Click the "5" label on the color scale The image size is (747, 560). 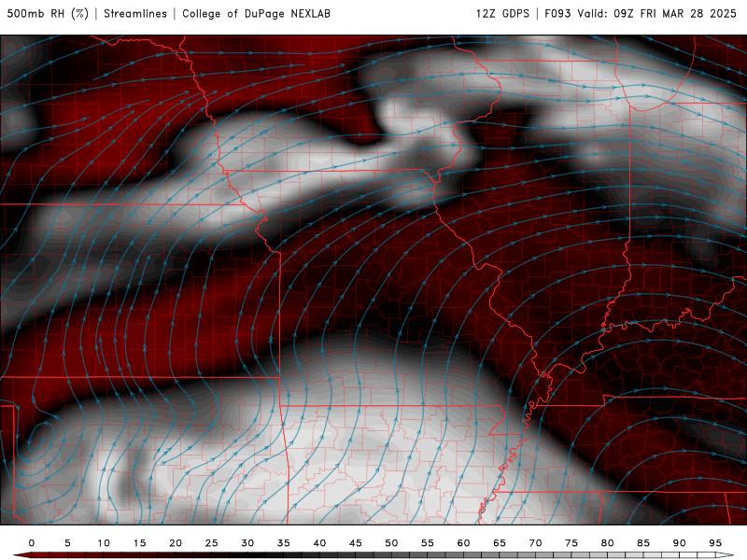point(67,543)
